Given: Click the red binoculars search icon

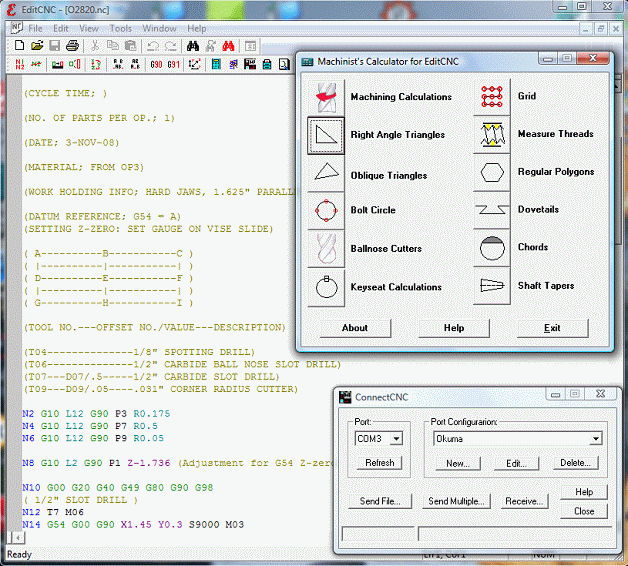Looking at the screenshot, I should point(228,46).
